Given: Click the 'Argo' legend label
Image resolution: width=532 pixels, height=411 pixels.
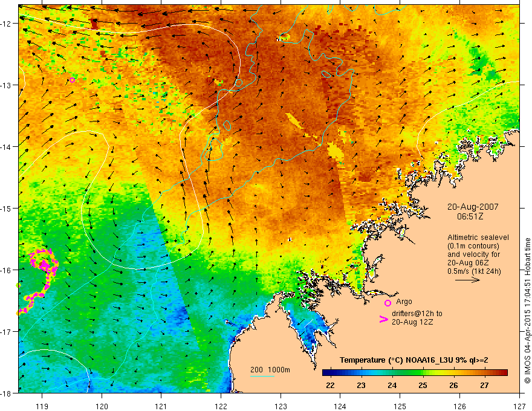Looking at the screenshot, I should point(404,302).
